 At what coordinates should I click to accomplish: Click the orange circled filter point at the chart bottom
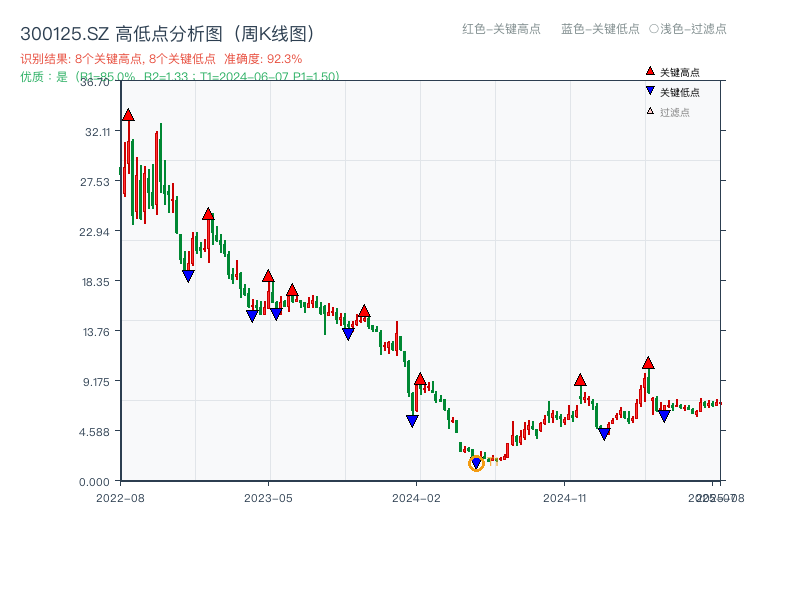[x=475, y=464]
